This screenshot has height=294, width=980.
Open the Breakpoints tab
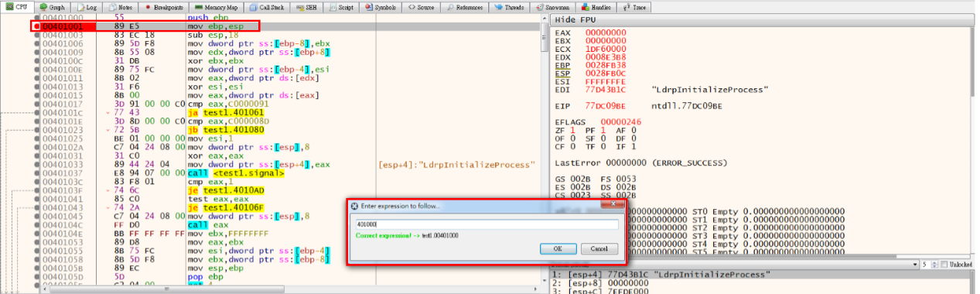click(x=163, y=7)
